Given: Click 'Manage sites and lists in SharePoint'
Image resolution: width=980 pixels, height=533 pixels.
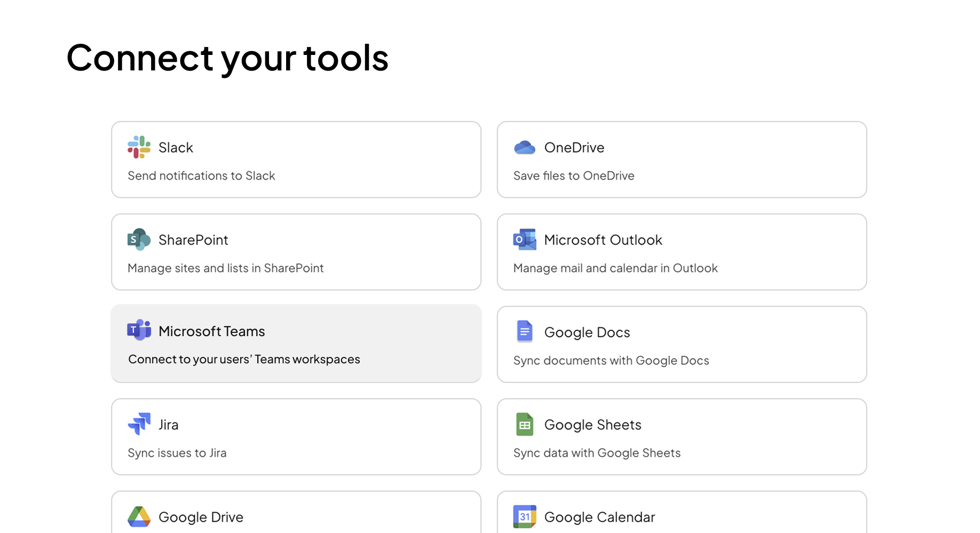Looking at the screenshot, I should 225,268.
